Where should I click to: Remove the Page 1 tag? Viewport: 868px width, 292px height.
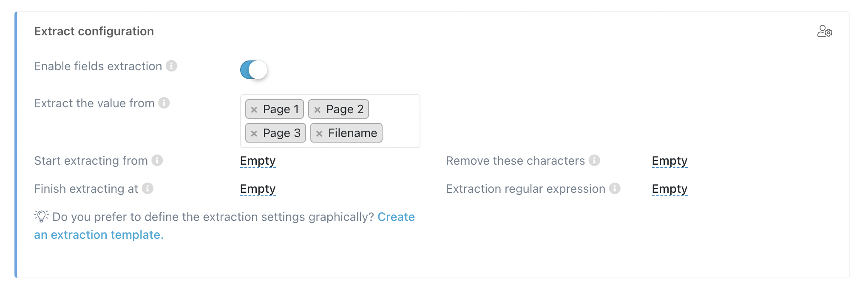255,109
